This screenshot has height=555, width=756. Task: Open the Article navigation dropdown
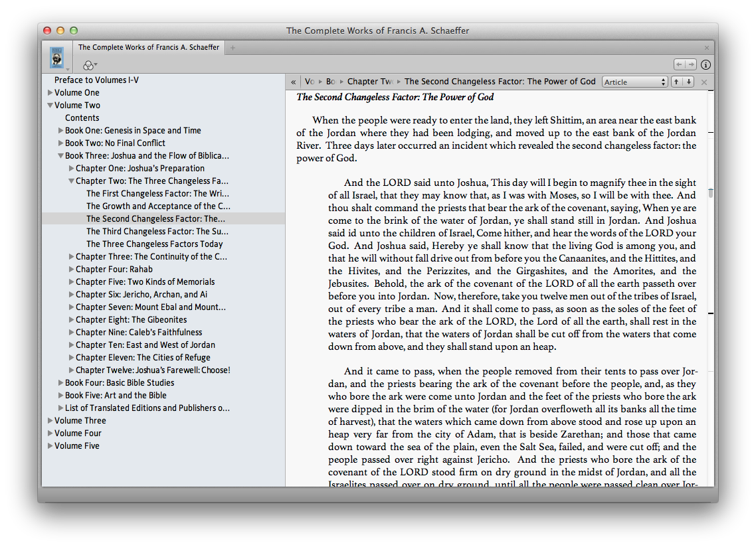(634, 82)
